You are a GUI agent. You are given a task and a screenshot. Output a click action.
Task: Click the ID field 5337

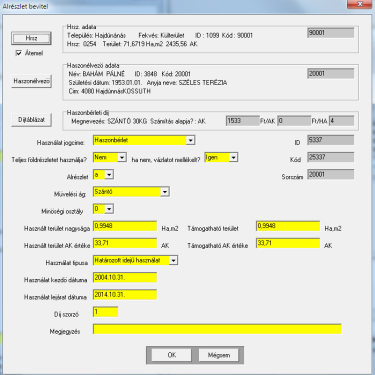point(331,140)
